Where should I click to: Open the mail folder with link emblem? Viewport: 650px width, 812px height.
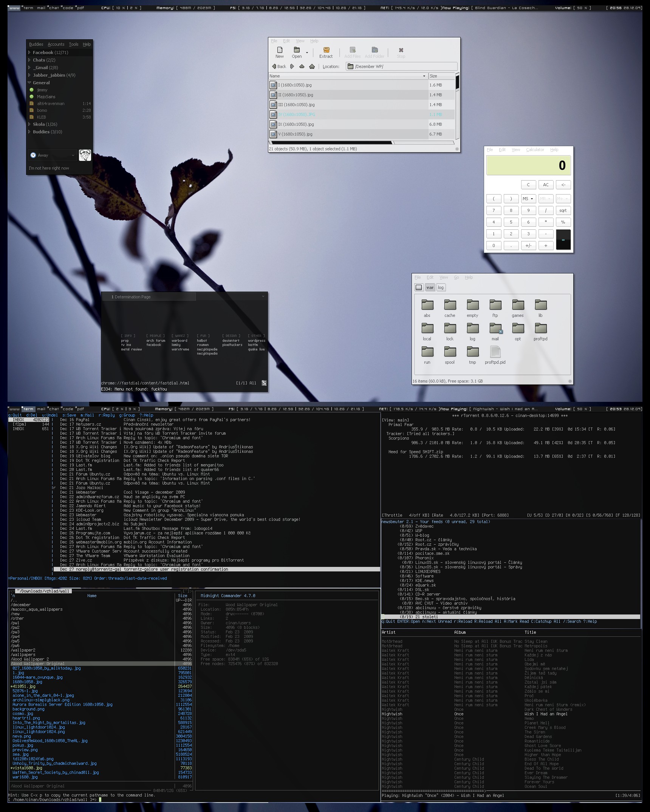(x=495, y=328)
